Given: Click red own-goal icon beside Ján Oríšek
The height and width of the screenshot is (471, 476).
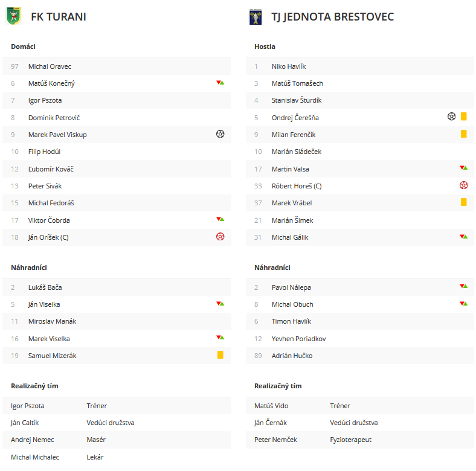Looking at the screenshot, I should tap(220, 237).
